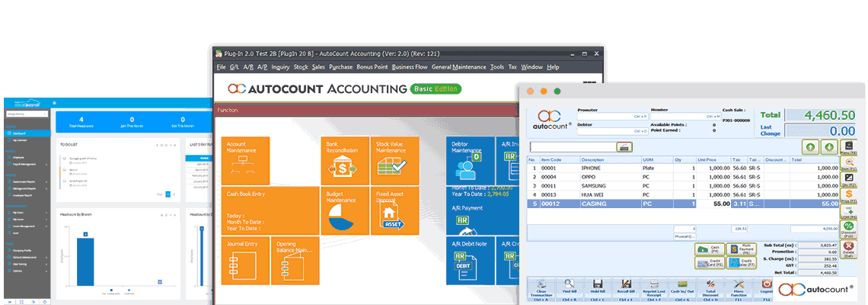Click Hold Bill in POS toolbar
This screenshot has width=868, height=305.
tap(597, 290)
